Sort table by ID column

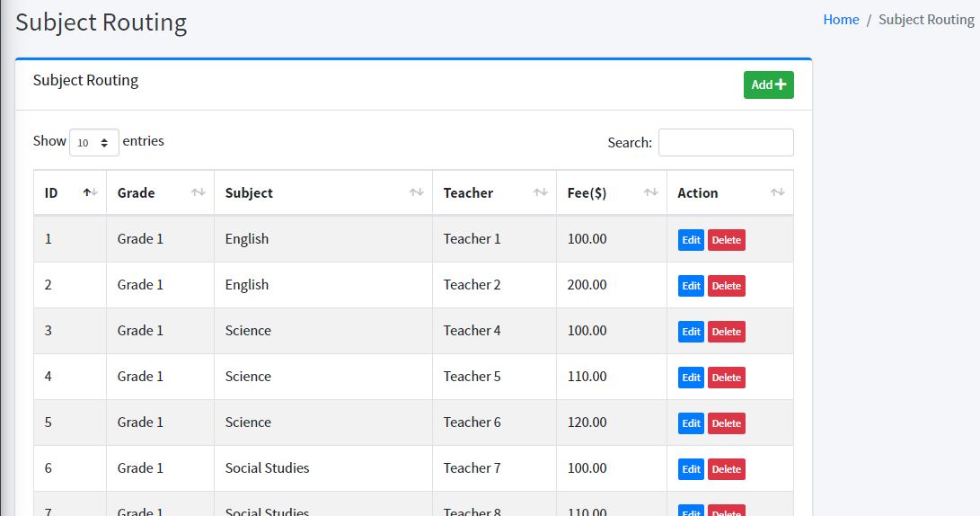(70, 192)
